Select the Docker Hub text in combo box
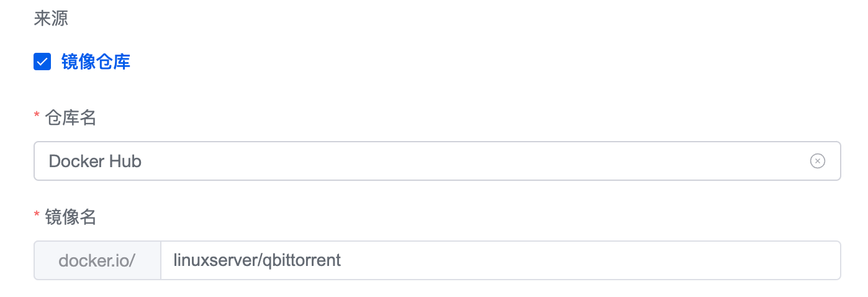Image resolution: width=868 pixels, height=297 pixels. click(95, 161)
